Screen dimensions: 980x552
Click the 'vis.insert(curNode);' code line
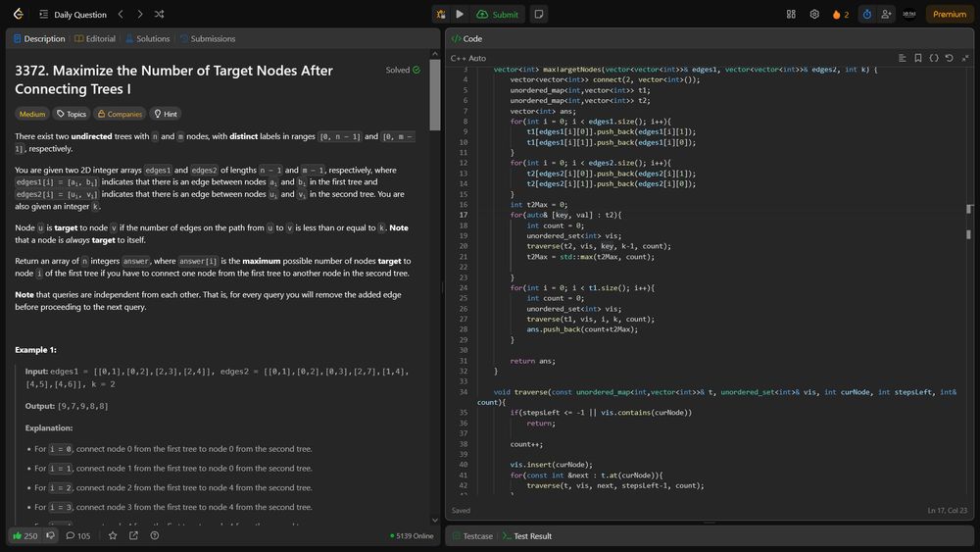551,465
